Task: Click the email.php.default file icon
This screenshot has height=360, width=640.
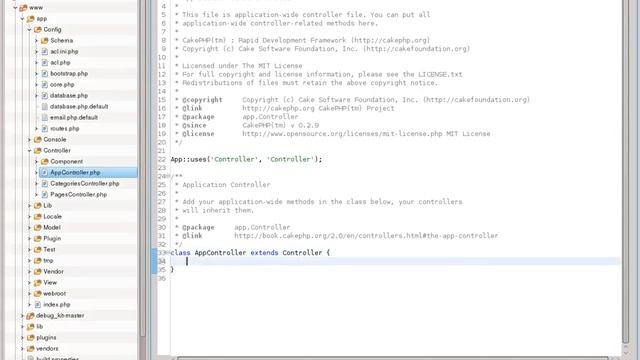Action: pos(44,118)
